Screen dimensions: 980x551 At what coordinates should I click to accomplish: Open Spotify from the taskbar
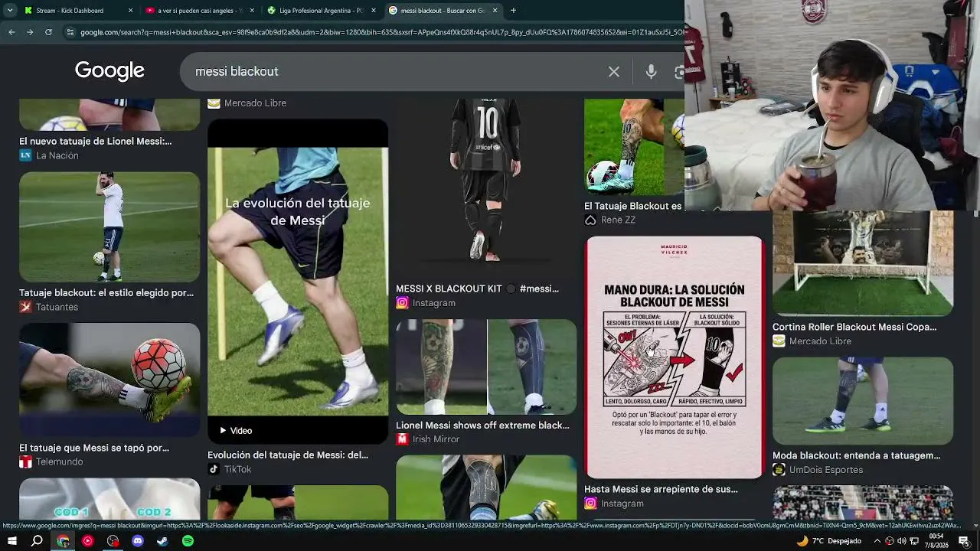tap(188, 541)
